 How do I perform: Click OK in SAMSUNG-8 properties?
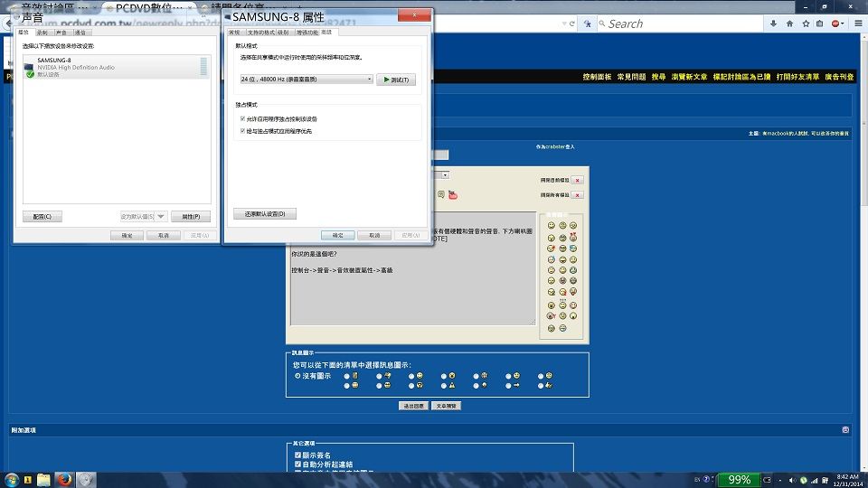pyautogui.click(x=337, y=235)
